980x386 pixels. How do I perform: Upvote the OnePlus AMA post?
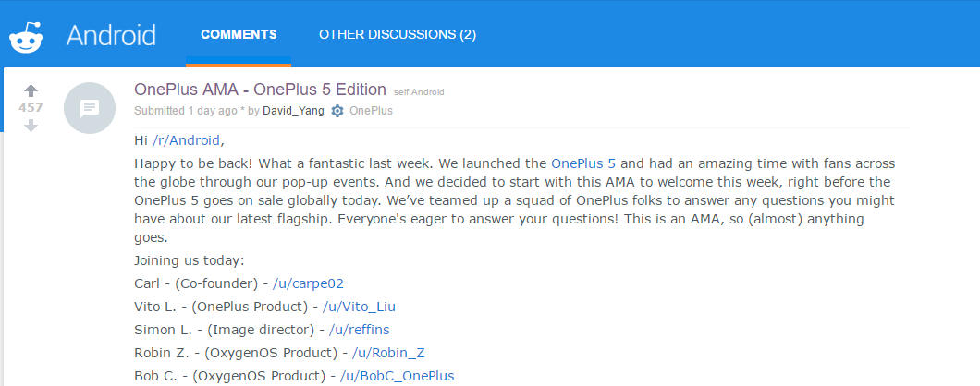(x=31, y=90)
